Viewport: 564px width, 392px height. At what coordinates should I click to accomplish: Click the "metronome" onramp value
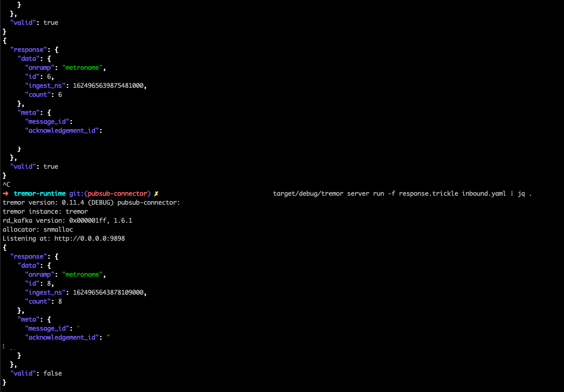coord(82,274)
